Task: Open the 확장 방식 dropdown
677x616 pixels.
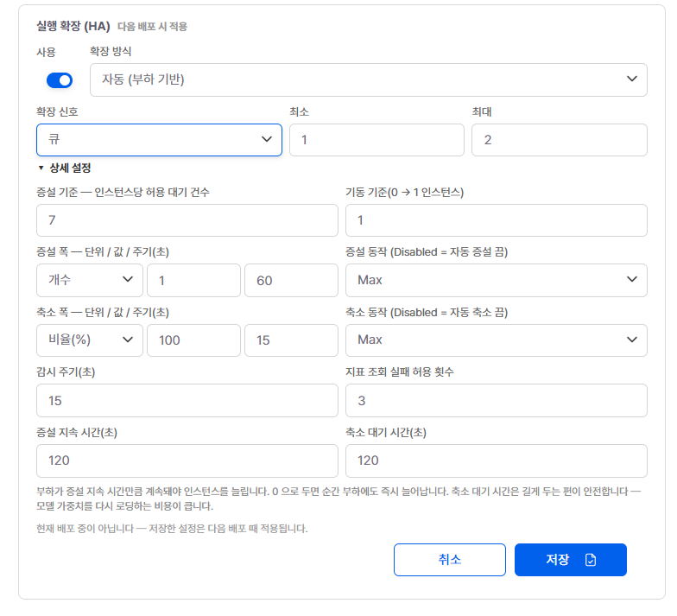Action: (x=368, y=79)
